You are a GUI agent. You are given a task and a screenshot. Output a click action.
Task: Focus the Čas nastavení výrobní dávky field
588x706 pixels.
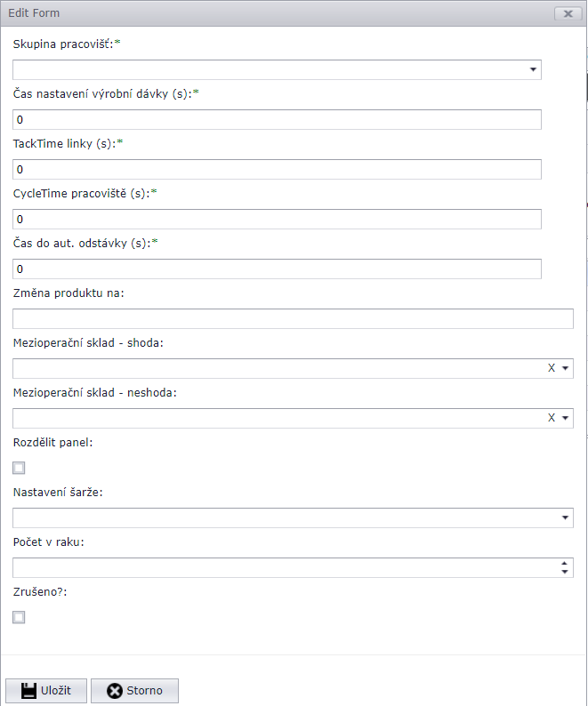(277, 119)
